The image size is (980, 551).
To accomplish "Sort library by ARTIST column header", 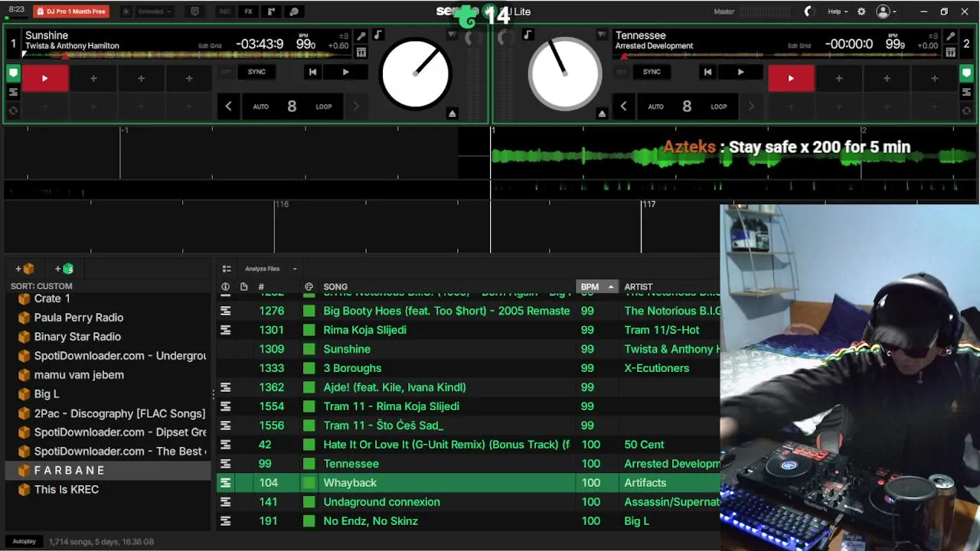I will coord(638,287).
